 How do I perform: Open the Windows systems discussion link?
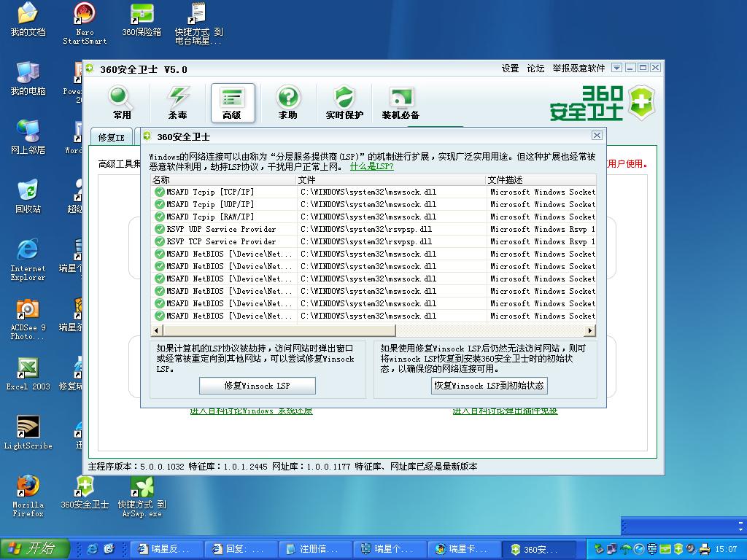click(251, 411)
